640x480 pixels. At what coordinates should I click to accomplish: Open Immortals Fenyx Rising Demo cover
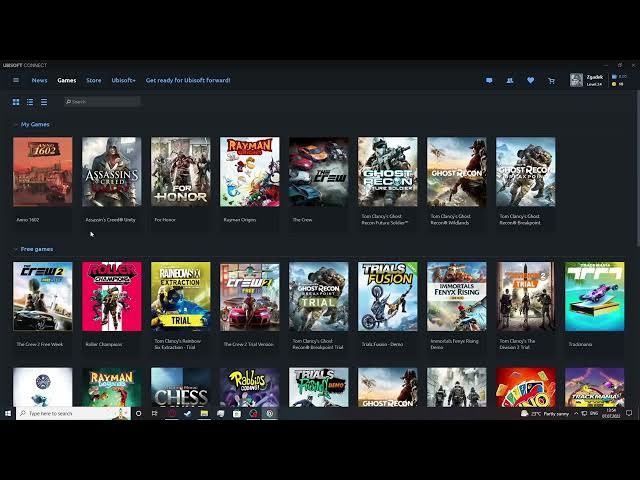[456, 296]
